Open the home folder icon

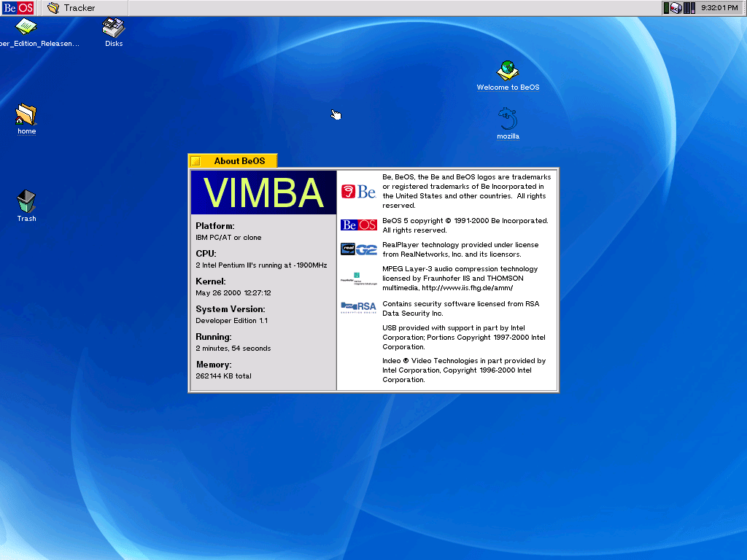(26, 115)
